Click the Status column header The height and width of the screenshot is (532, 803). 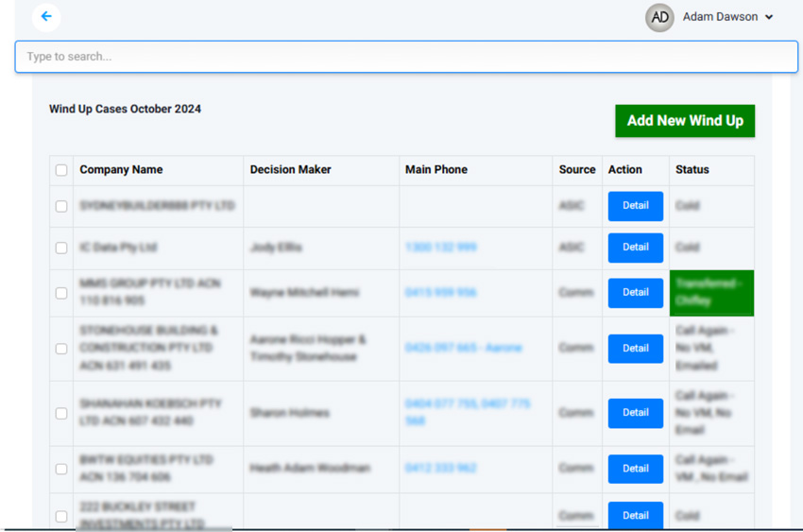(x=692, y=170)
